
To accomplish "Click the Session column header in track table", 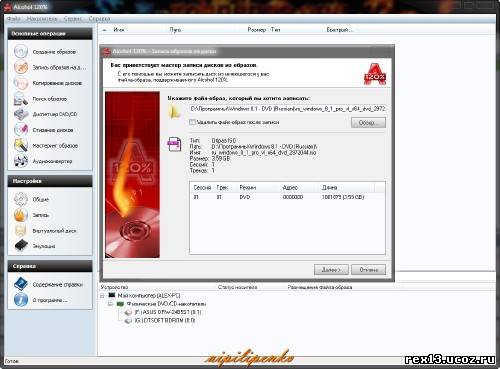I will point(202,188).
